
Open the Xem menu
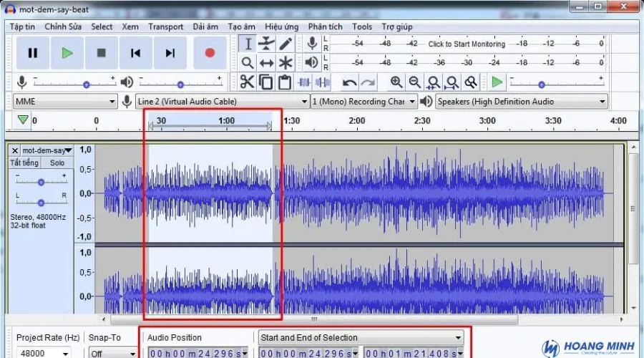click(130, 26)
